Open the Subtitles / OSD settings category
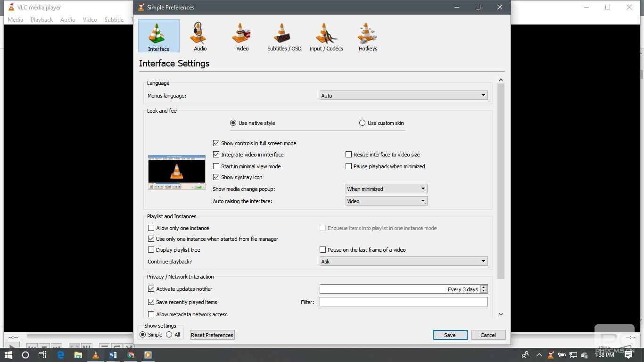 point(284,36)
